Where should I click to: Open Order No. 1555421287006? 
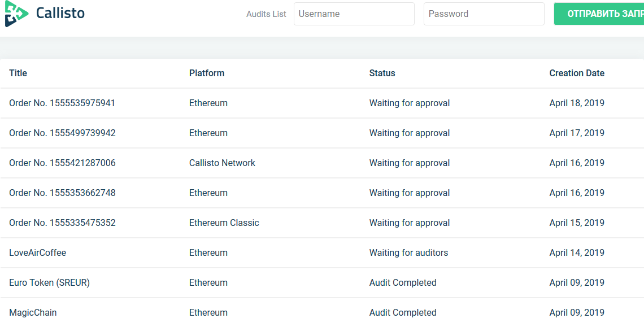63,163
